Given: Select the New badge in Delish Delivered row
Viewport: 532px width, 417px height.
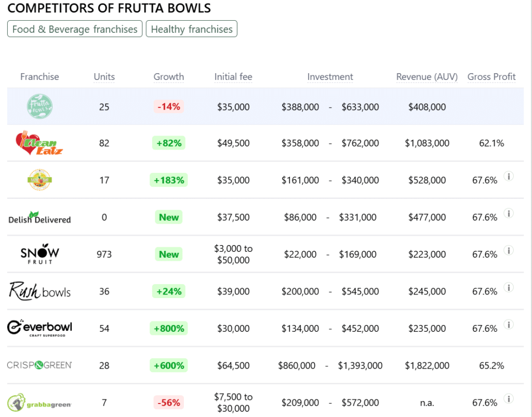Looking at the screenshot, I should click(x=169, y=217).
